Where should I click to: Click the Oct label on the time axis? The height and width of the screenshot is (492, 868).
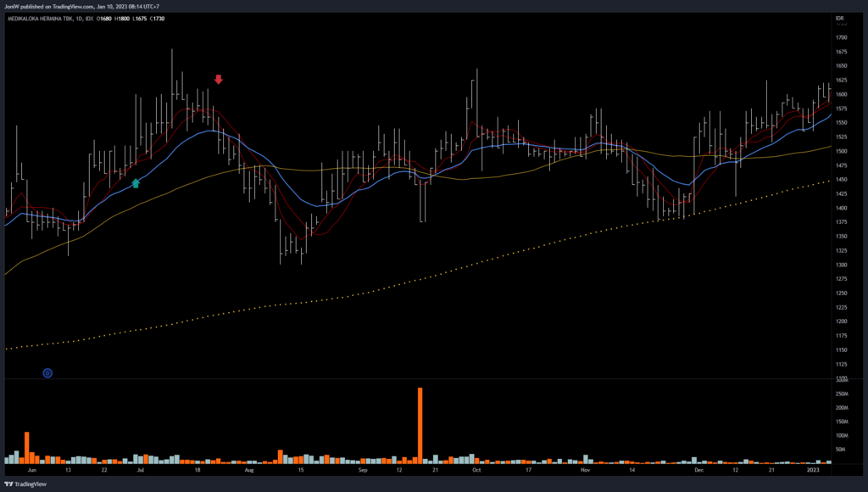(476, 468)
